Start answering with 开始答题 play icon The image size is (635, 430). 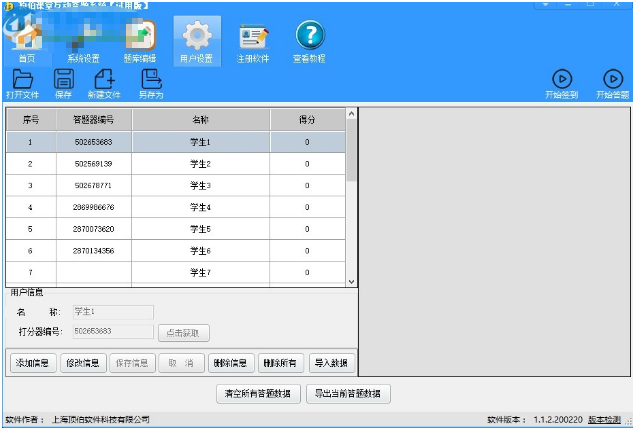point(612,82)
